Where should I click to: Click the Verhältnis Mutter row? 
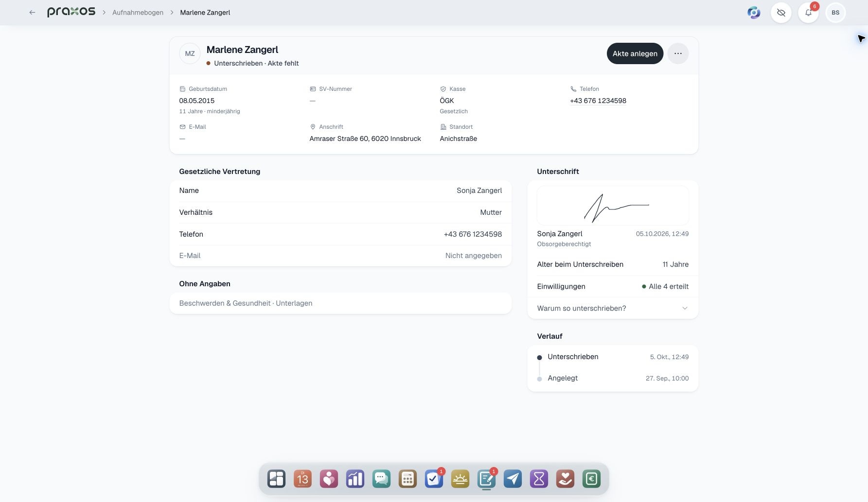tap(340, 212)
